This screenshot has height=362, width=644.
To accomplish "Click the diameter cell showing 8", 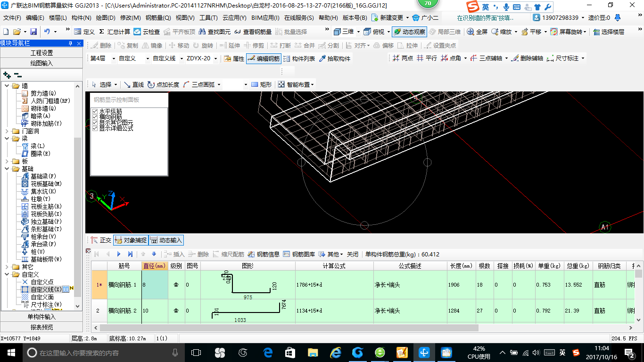I will point(155,285).
